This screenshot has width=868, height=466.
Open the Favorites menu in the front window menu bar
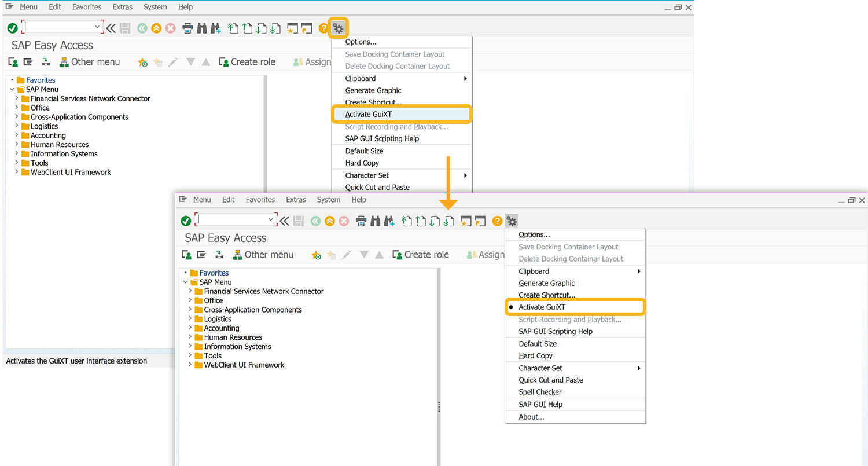click(x=260, y=200)
